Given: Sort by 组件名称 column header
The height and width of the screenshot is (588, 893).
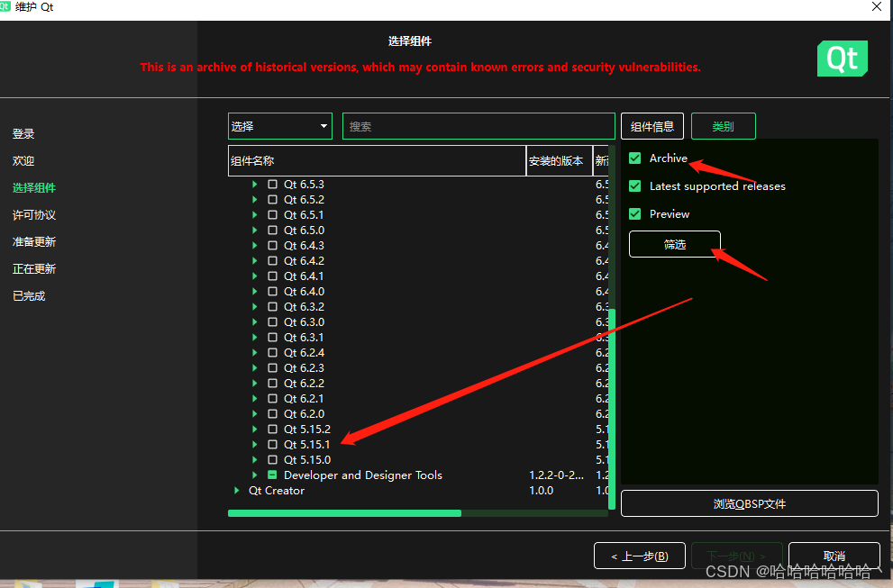Looking at the screenshot, I should coord(377,161).
